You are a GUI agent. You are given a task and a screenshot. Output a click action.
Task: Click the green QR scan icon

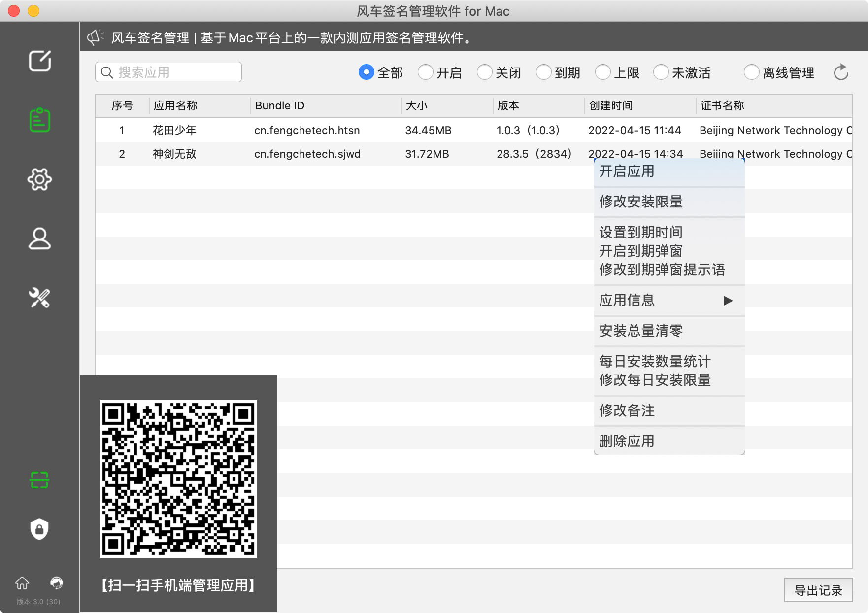coord(39,479)
